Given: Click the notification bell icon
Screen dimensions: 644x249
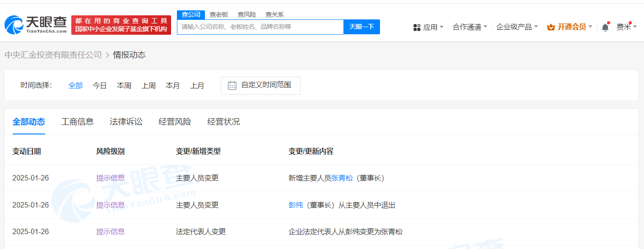Looking at the screenshot, I should (x=605, y=27).
